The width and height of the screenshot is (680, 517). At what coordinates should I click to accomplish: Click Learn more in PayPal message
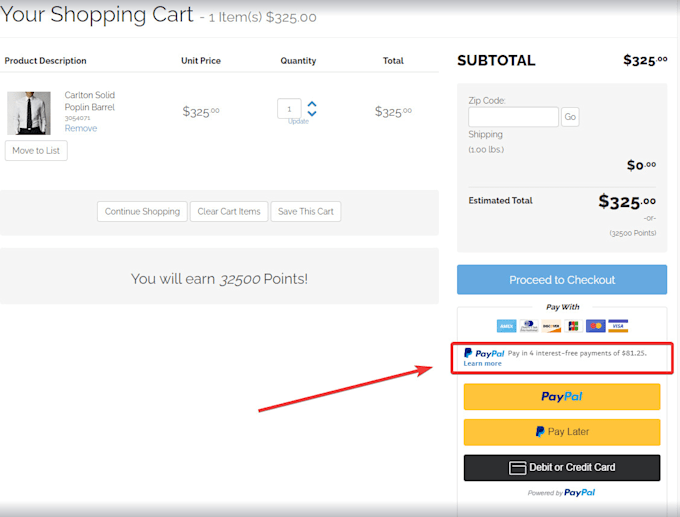pyautogui.click(x=482, y=363)
